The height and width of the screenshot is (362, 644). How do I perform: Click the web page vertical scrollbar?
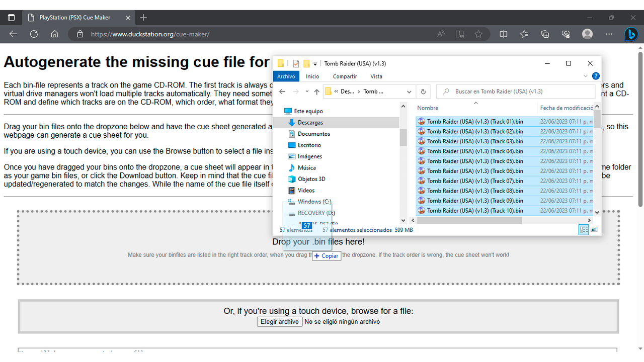click(640, 129)
